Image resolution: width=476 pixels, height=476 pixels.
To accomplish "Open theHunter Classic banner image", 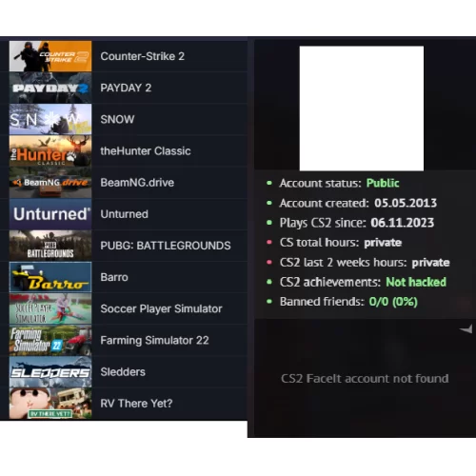I will [50, 150].
